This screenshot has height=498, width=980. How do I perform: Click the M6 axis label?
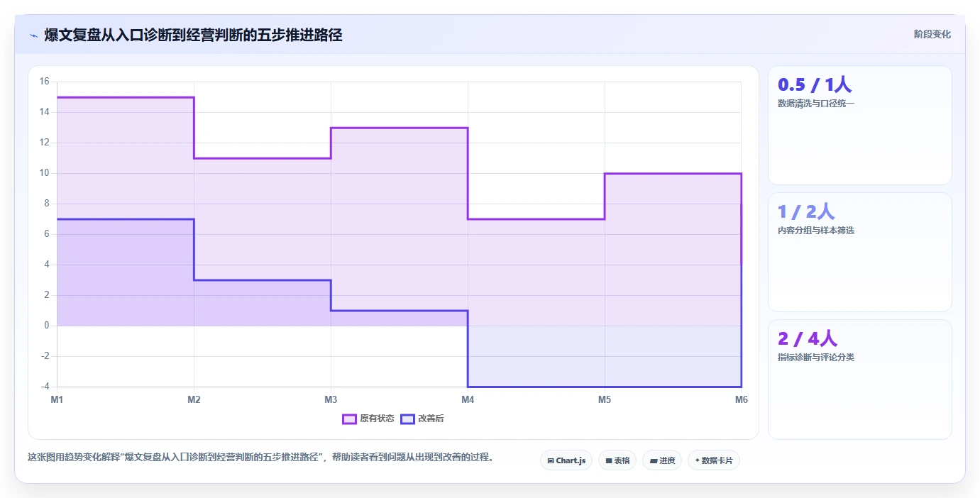tap(742, 399)
